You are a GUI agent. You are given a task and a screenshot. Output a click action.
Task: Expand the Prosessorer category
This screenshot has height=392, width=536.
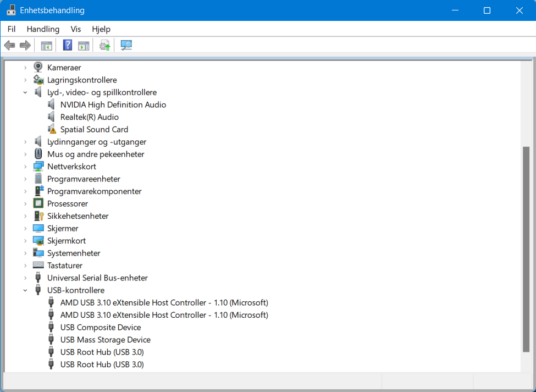(25, 203)
